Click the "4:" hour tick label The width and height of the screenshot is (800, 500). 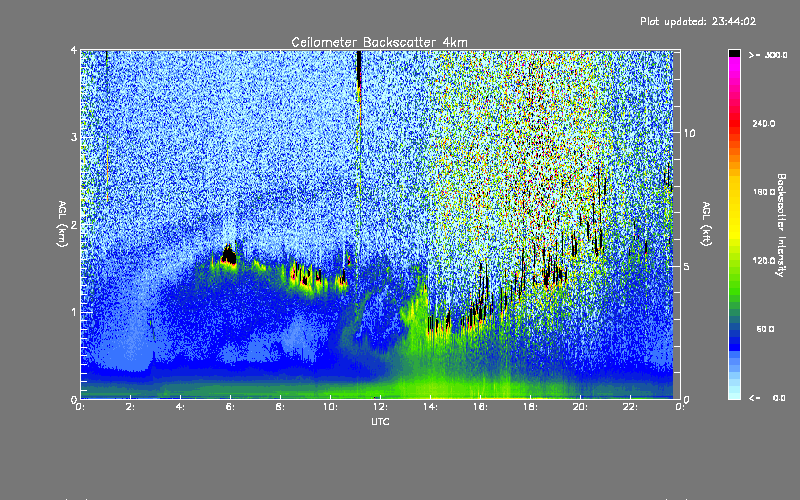(181, 407)
